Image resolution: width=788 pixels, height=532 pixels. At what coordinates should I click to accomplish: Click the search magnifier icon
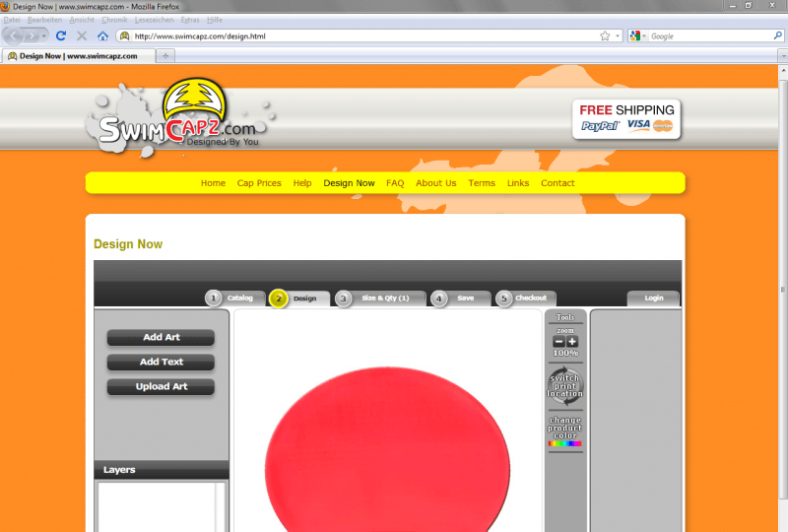coord(777,35)
